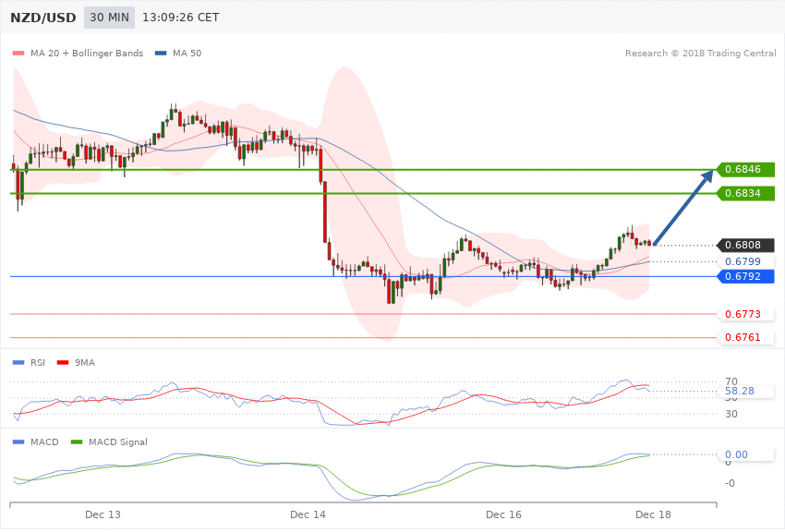Viewport: 785px width, 532px height.
Task: Click the 0.6834 resistance price tag
Action: 746,193
